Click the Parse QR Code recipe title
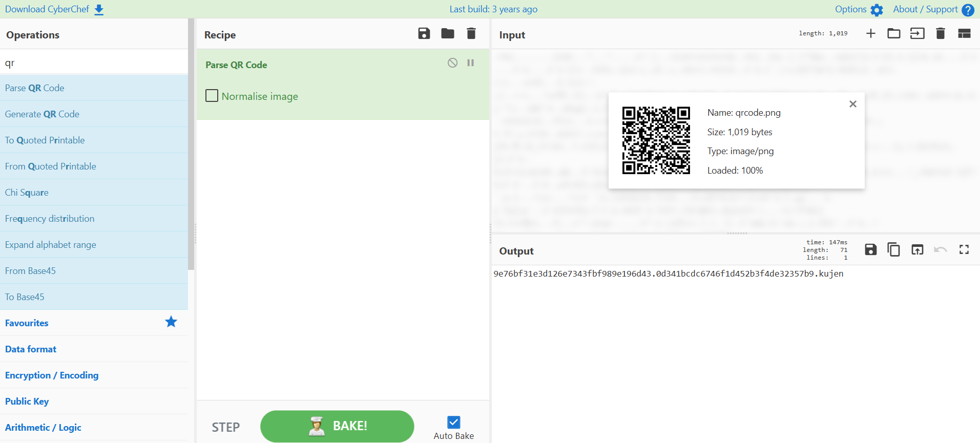The image size is (980, 443). 236,65
